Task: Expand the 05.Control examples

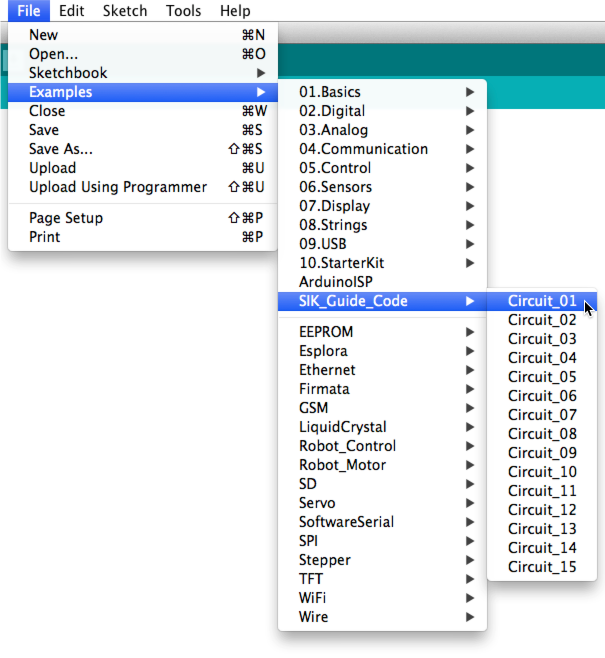Action: point(382,168)
